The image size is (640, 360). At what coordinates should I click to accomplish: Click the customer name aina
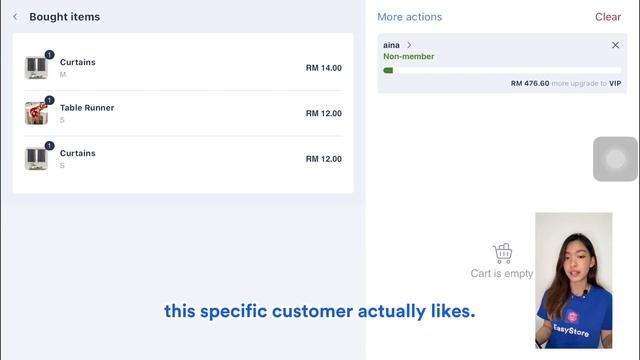(x=391, y=45)
